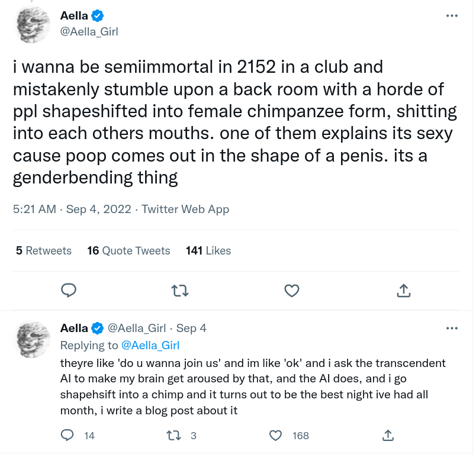Click the retweet icon under main tweet

180,291
